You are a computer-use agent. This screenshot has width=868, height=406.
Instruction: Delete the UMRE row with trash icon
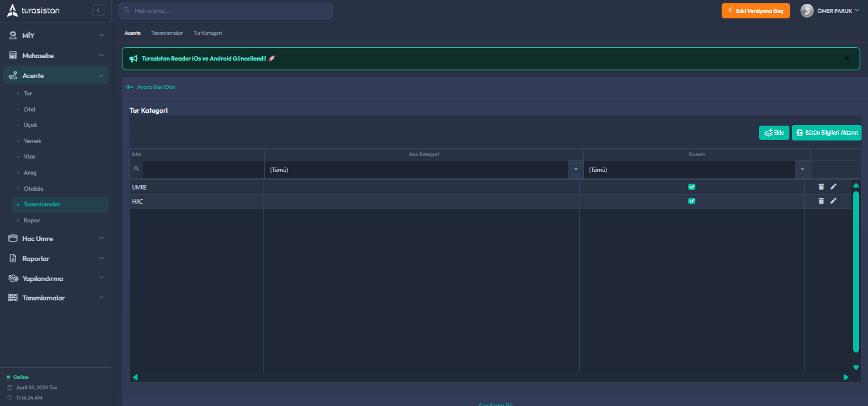pos(821,187)
